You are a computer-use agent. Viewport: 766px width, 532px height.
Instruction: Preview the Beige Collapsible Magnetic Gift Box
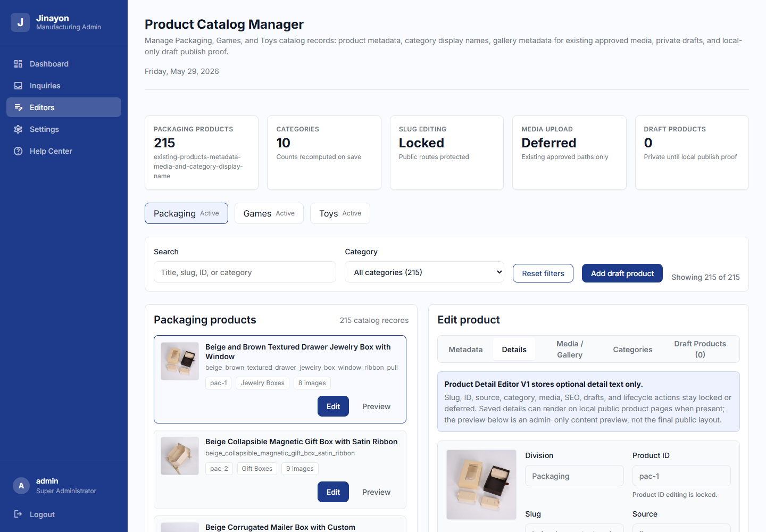tap(377, 492)
